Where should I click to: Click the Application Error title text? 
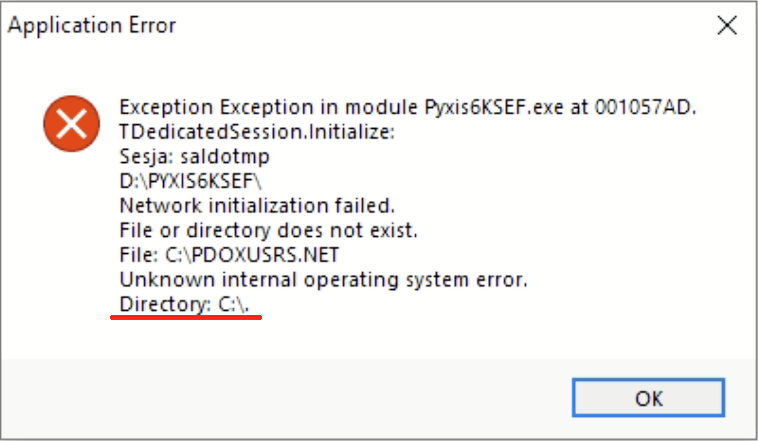(92, 26)
